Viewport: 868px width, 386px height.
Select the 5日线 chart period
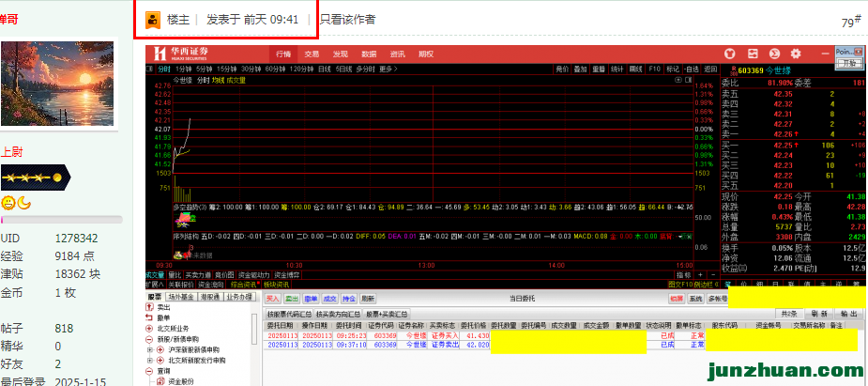[x=343, y=69]
